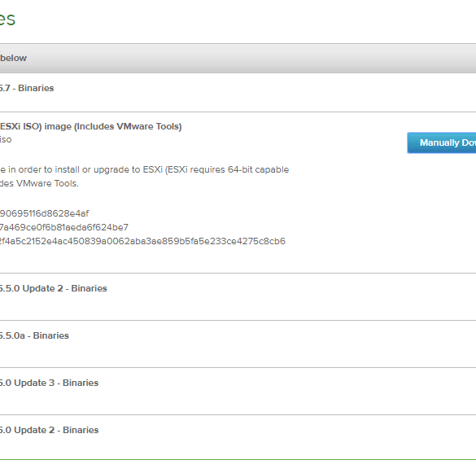The width and height of the screenshot is (476, 460).
Task: Click the 'ESXi requires 64-bit capable' description line
Action: [145, 169]
